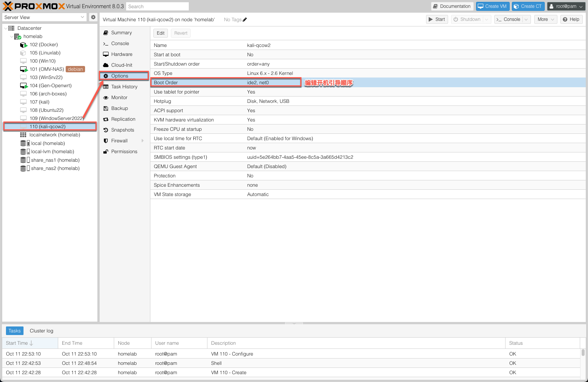
Task: Click the Help question mark icon
Action: click(x=565, y=19)
